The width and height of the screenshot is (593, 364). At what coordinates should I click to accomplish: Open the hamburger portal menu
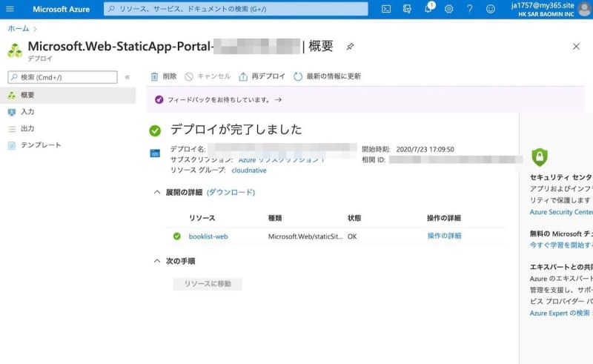[10, 9]
